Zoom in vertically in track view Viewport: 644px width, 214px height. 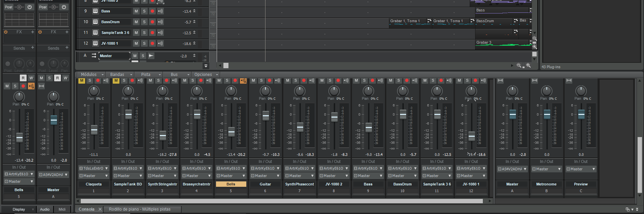point(534,47)
